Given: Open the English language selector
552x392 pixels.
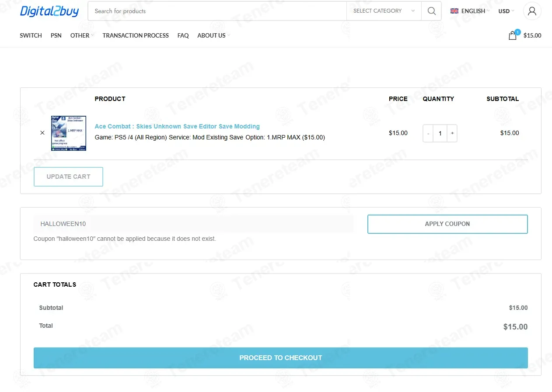Looking at the screenshot, I should [470, 11].
